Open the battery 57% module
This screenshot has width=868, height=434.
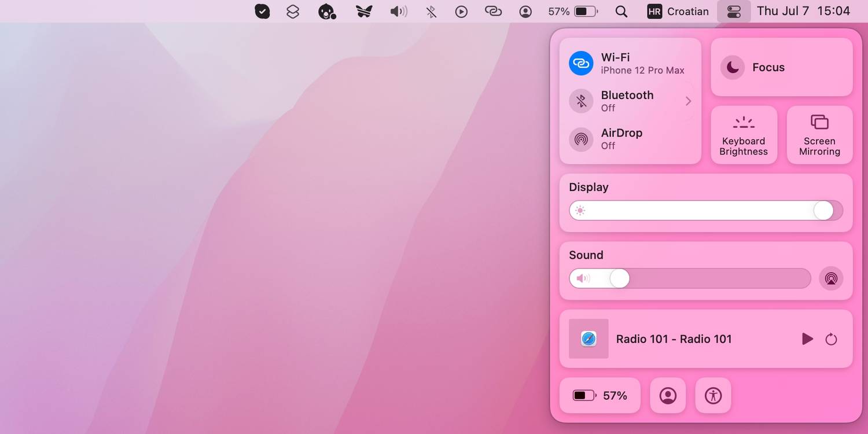600,396
